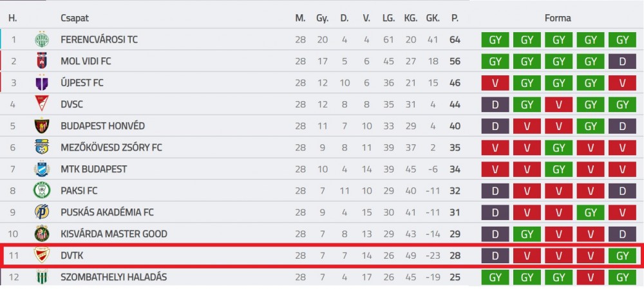Click the Forma column header
Screen dimensions: 644x289
(x=558, y=19)
